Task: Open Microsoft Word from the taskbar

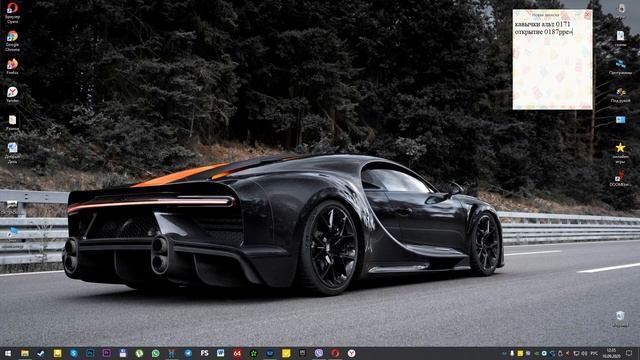Action: pyautogui.click(x=220, y=353)
